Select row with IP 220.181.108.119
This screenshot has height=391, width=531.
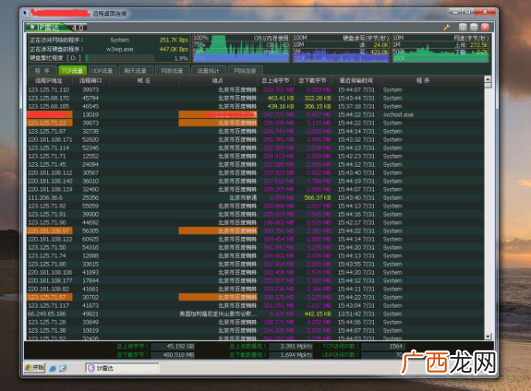click(x=255, y=189)
